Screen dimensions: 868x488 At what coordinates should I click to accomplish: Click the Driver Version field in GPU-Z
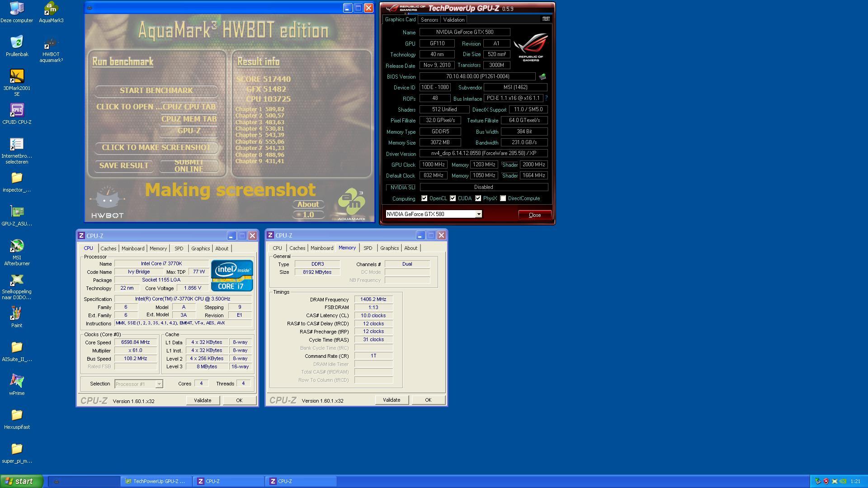[x=484, y=153]
